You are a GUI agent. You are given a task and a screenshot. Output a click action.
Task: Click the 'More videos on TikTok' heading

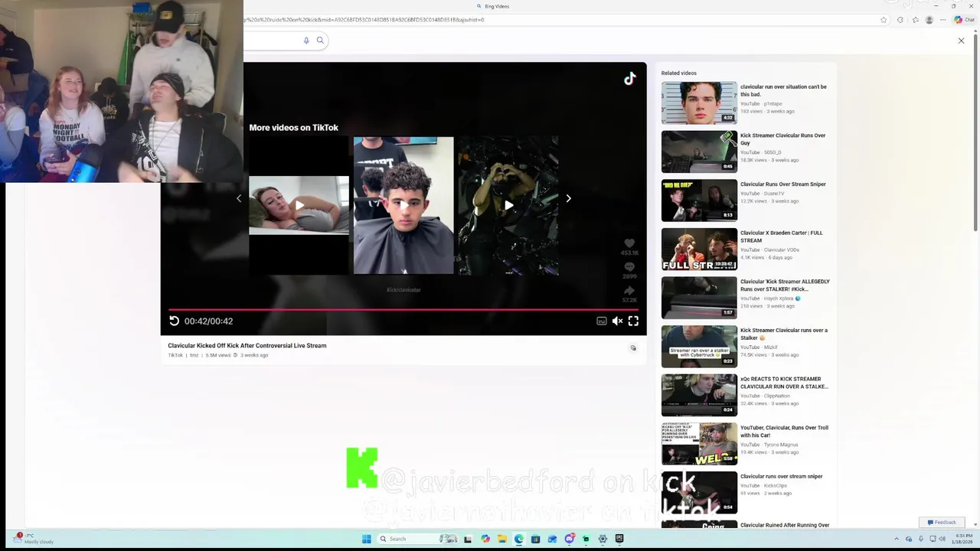pos(293,128)
